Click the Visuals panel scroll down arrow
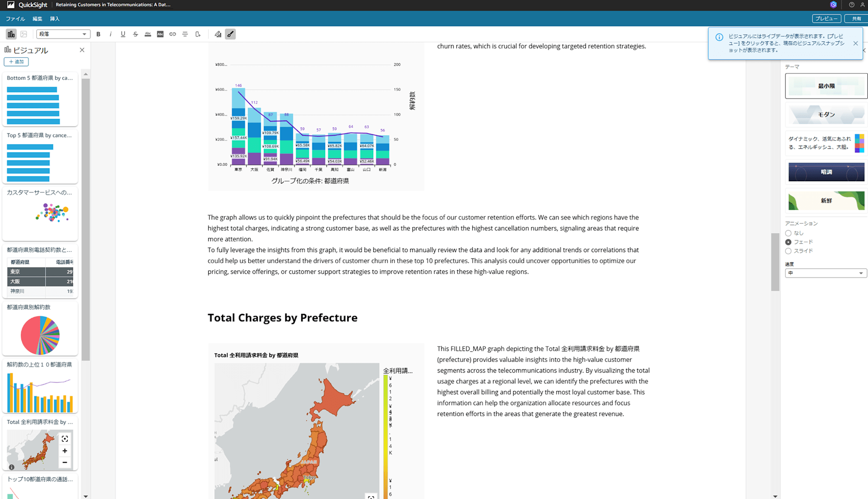Viewport: 868px width, 499px height. coord(85,496)
